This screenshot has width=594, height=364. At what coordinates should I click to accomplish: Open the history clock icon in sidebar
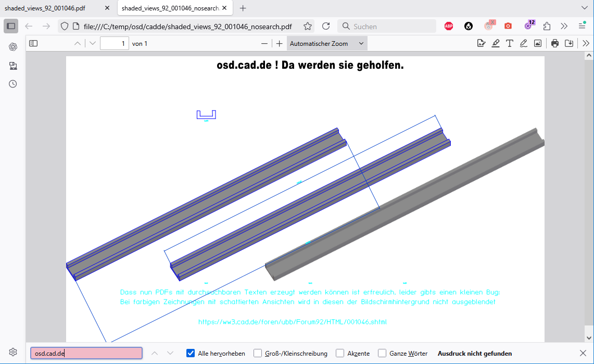click(13, 84)
